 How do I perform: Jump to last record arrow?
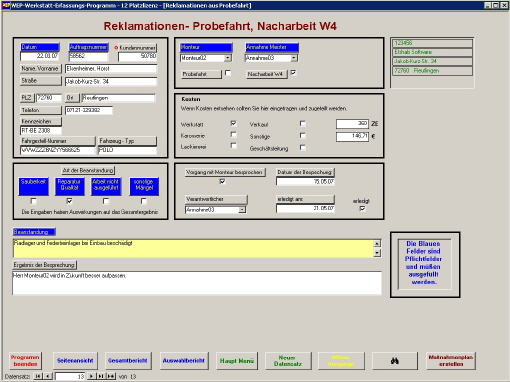(101, 376)
